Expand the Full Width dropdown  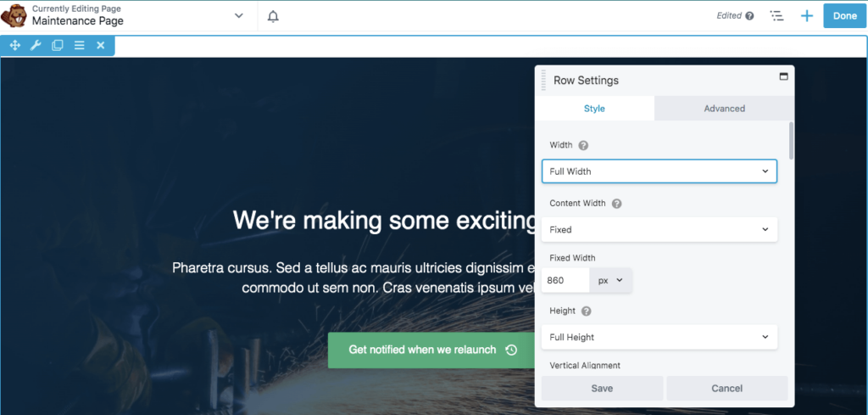tap(659, 171)
